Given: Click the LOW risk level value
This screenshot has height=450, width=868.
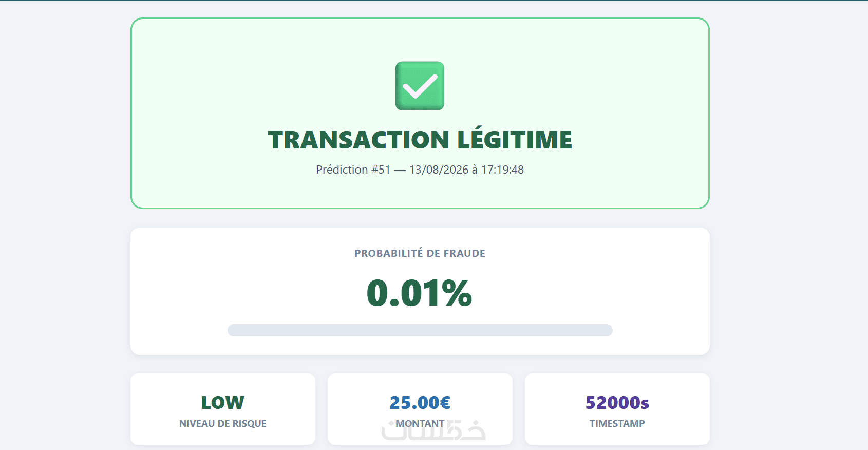Looking at the screenshot, I should [x=222, y=402].
